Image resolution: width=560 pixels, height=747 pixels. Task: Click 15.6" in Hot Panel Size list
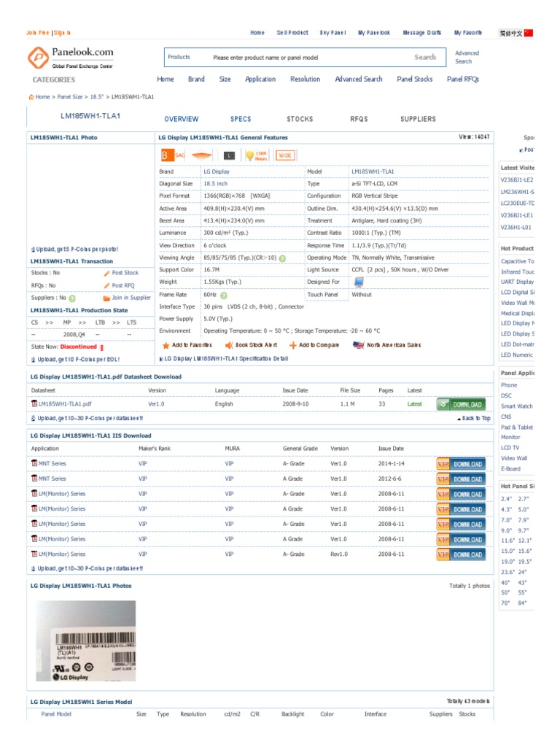pyautogui.click(x=525, y=551)
